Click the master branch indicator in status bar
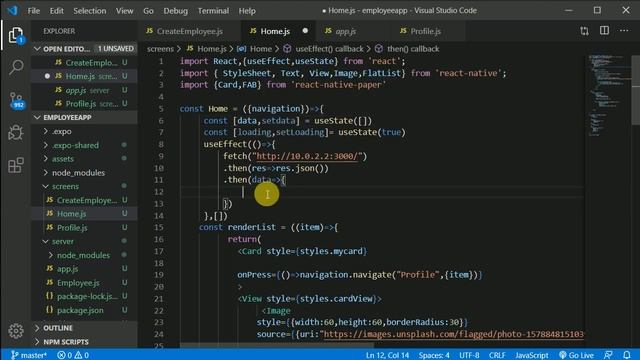This screenshot has width=640, height=360. coord(29,355)
